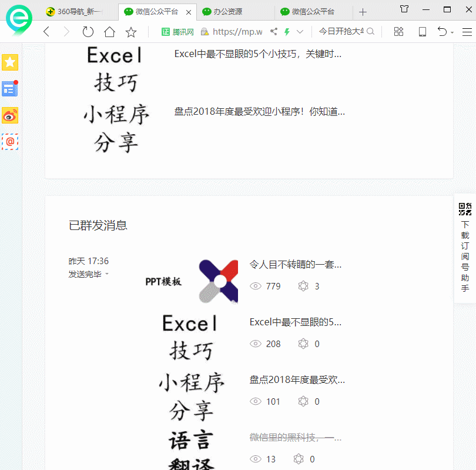Click the browser home icon
Viewport: 476px width, 470px height.
[x=109, y=31]
